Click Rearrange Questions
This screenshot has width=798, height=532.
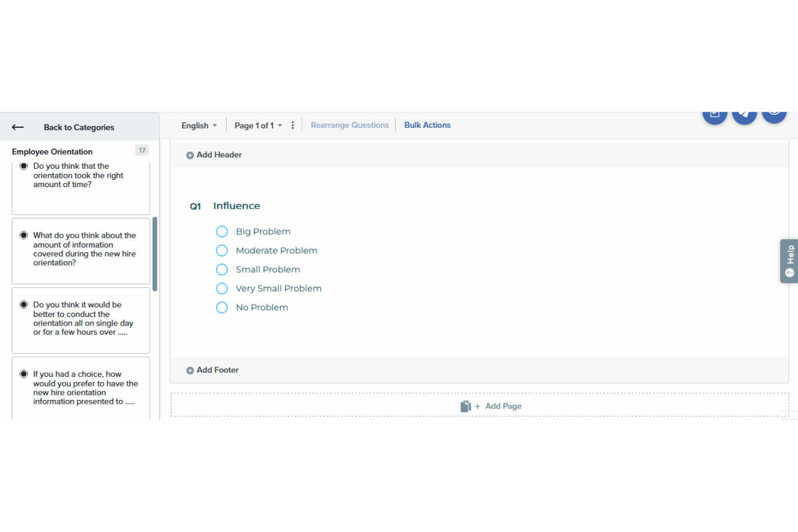click(x=349, y=125)
